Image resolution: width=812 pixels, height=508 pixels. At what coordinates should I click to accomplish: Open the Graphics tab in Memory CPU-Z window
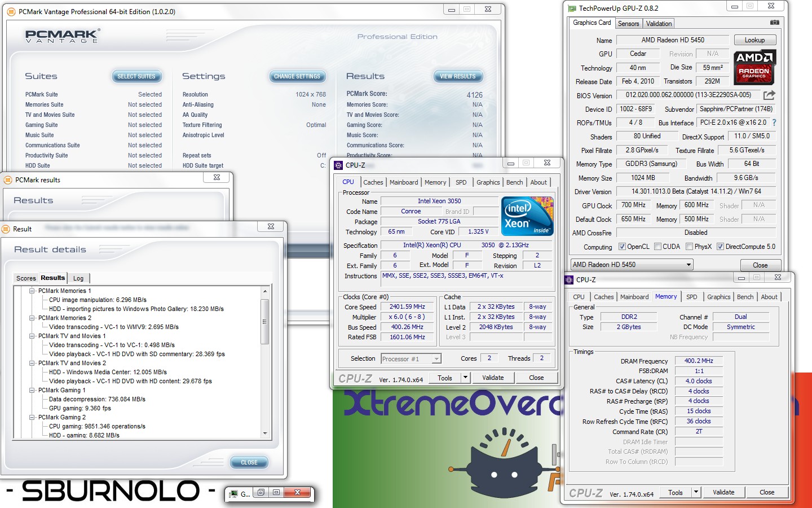pos(718,297)
